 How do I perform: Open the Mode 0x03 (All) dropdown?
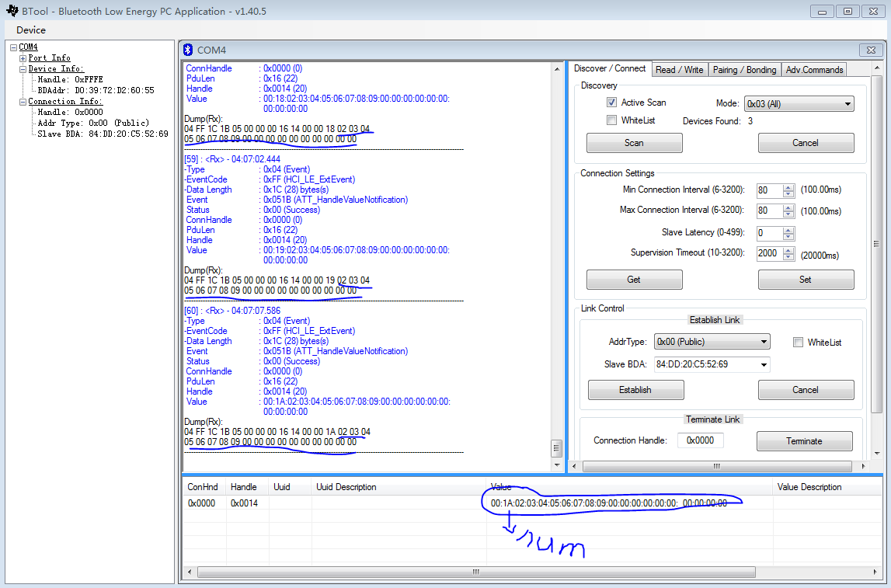[799, 104]
